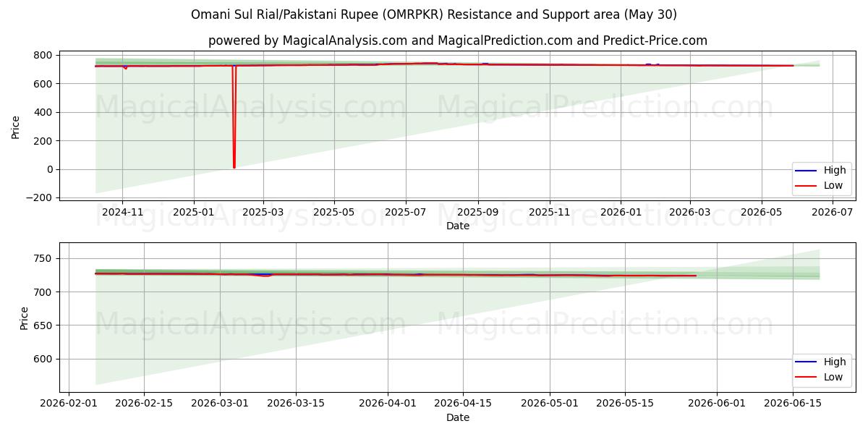Click the 2026-03-01 date tick label
The image size is (868, 434).
[x=220, y=404]
